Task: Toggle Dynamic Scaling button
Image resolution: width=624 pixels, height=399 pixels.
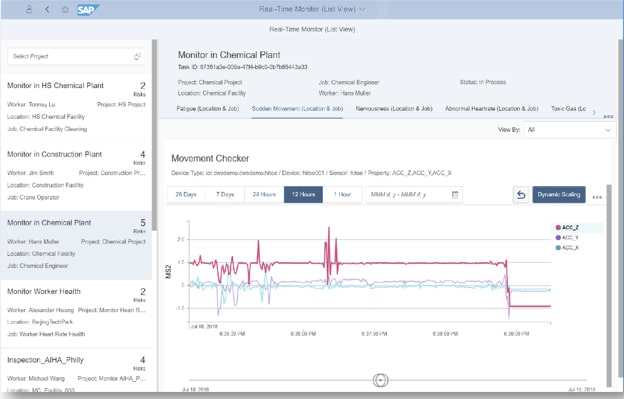Action: [x=559, y=195]
